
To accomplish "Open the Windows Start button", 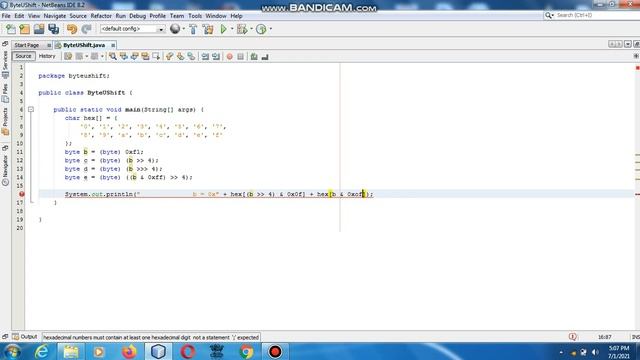I will (x=12, y=351).
